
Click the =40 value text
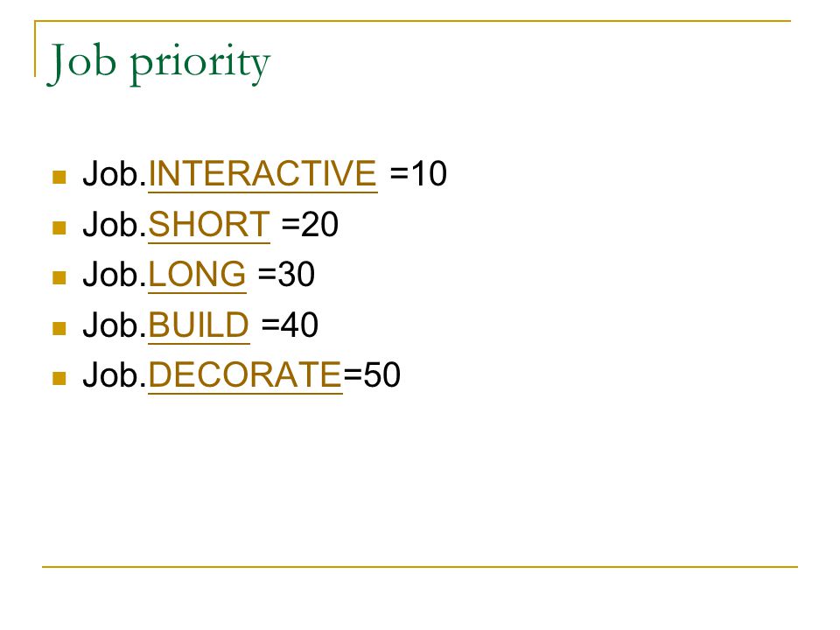pos(290,325)
